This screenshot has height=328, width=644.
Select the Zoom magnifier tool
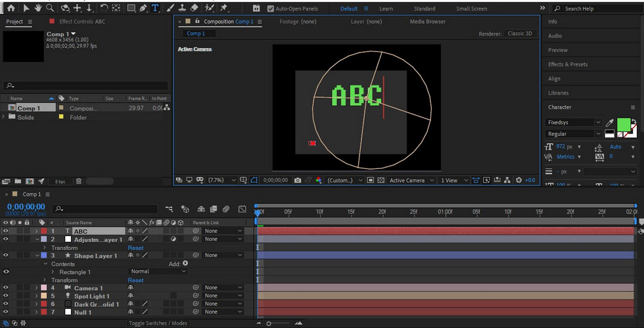(50, 8)
